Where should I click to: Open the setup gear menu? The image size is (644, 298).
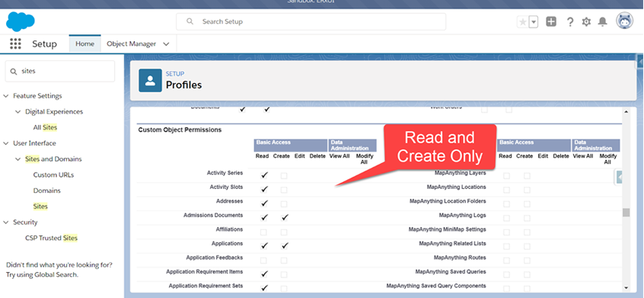[586, 22]
